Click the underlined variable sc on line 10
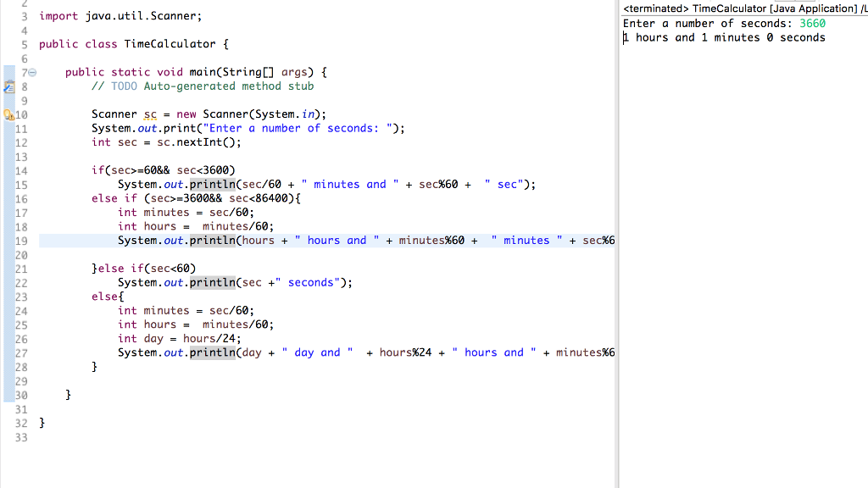The height and width of the screenshot is (488, 868). [x=150, y=114]
